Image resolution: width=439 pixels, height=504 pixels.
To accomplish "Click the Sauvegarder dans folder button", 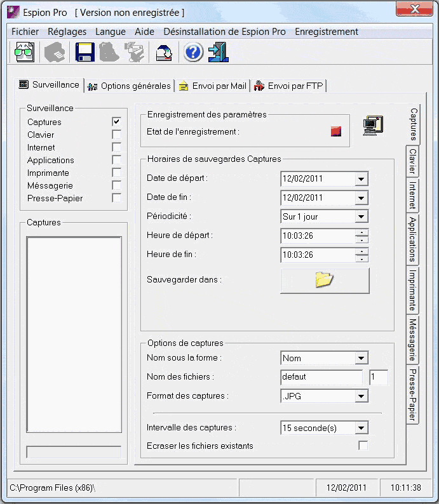I will point(325,281).
